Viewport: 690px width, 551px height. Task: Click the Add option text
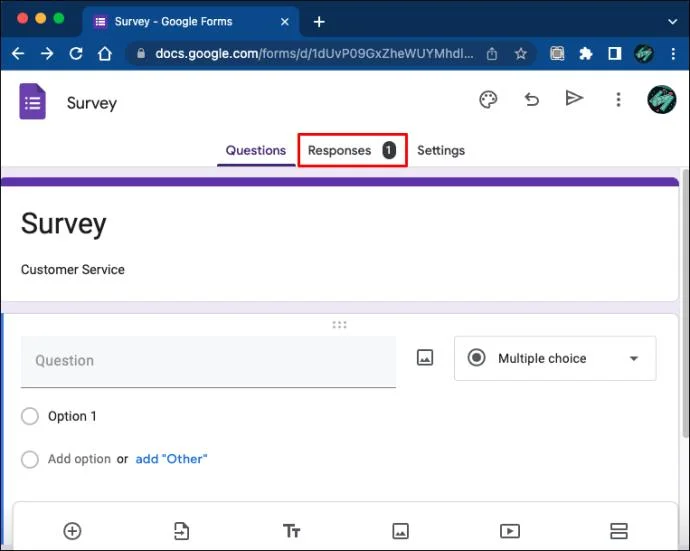click(79, 459)
